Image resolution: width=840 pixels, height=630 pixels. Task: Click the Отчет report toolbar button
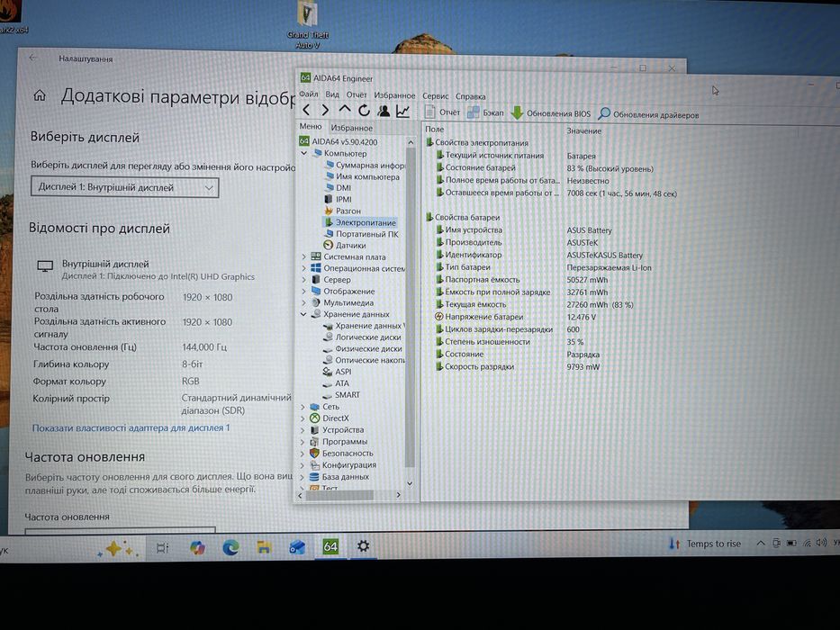tap(442, 112)
